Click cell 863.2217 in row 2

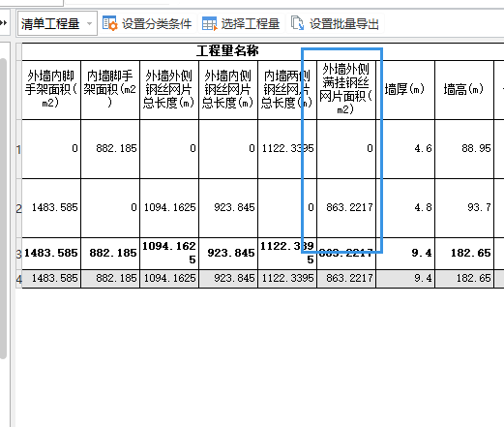[346, 208]
